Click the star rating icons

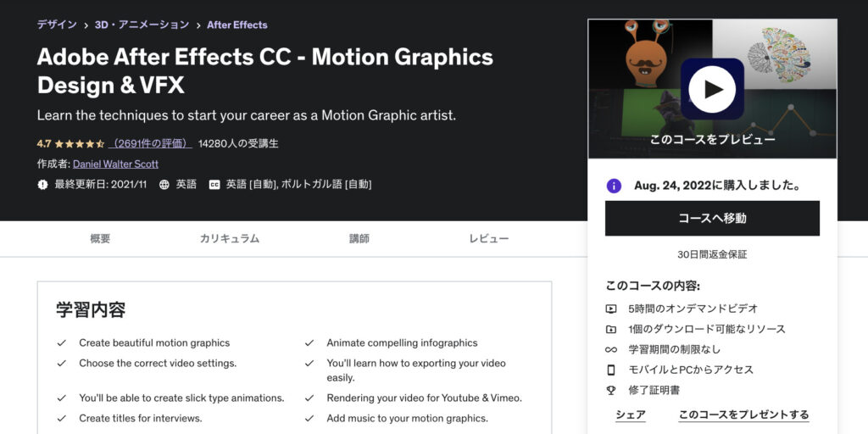point(79,144)
